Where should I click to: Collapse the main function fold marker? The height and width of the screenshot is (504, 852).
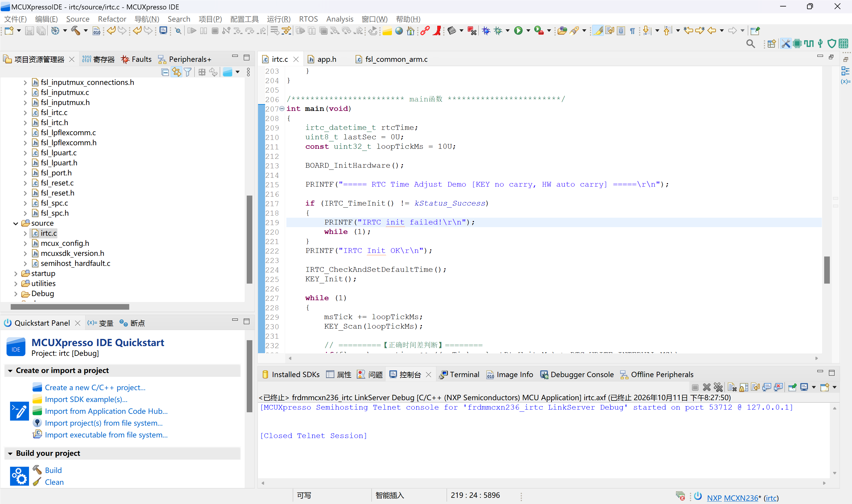[x=282, y=109]
